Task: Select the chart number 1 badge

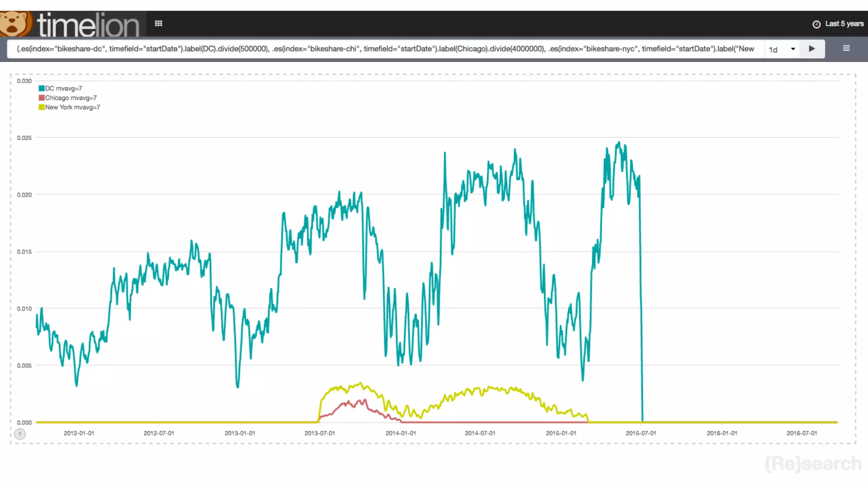Action: pos(20,434)
